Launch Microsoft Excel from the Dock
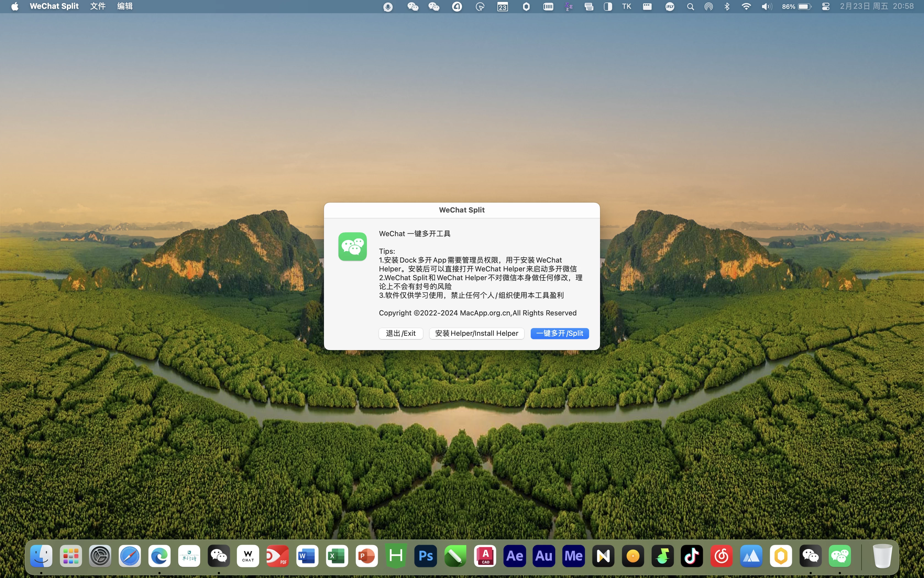Viewport: 924px width, 578px height. point(337,556)
